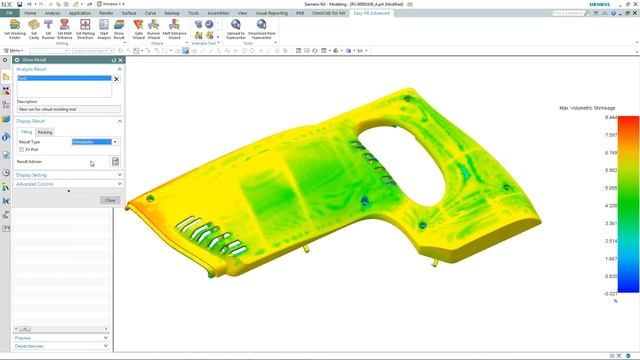Select the Packing tab in Display Result

(45, 132)
